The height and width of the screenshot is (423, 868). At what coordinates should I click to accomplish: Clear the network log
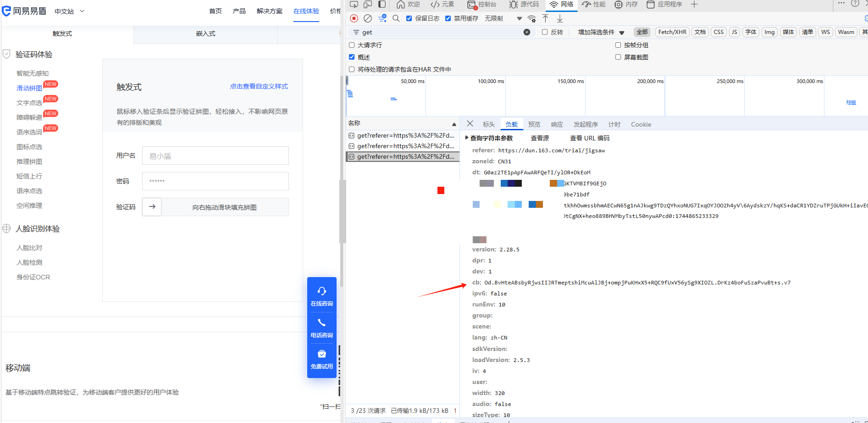(368, 18)
